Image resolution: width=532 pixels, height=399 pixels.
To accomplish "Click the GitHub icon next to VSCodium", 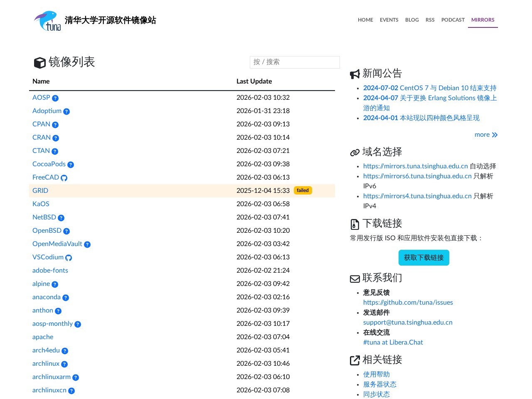I will click(x=69, y=258).
